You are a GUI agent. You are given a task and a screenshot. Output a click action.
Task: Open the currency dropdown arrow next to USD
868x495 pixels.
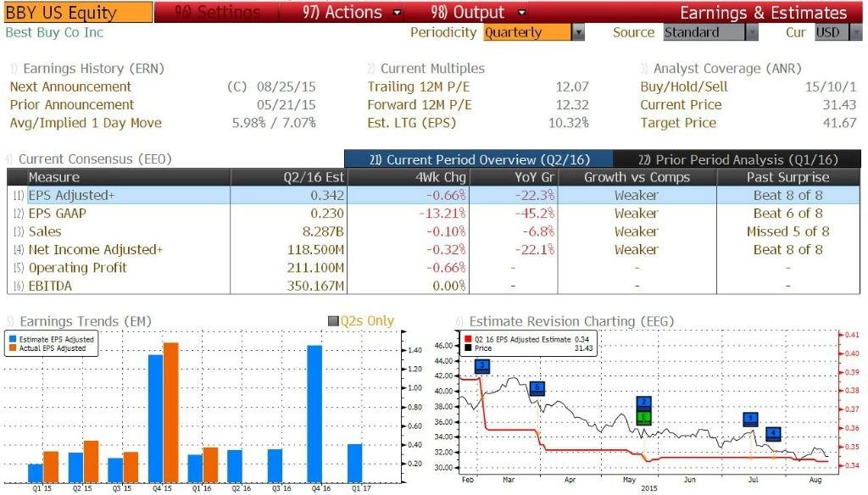pyautogui.click(x=856, y=33)
